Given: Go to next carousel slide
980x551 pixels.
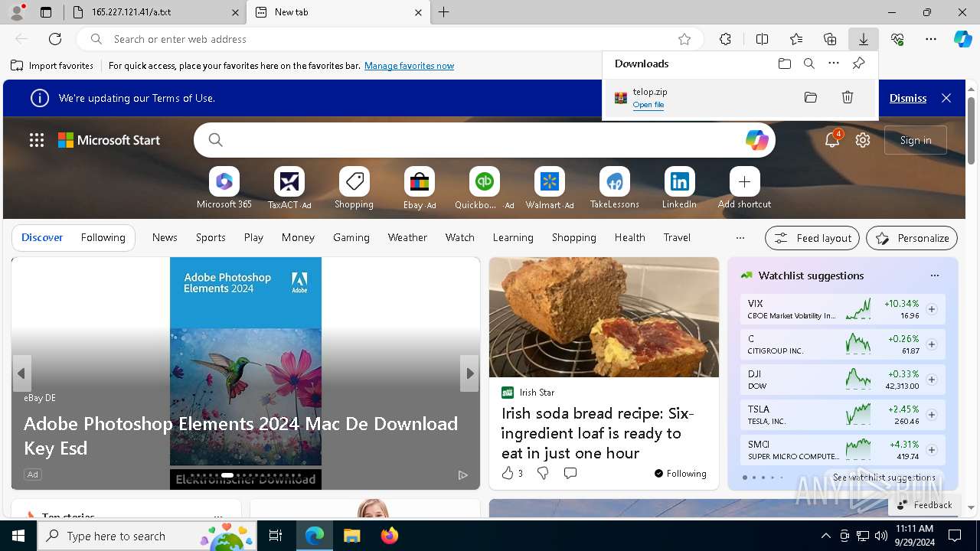Looking at the screenshot, I should tap(470, 373).
